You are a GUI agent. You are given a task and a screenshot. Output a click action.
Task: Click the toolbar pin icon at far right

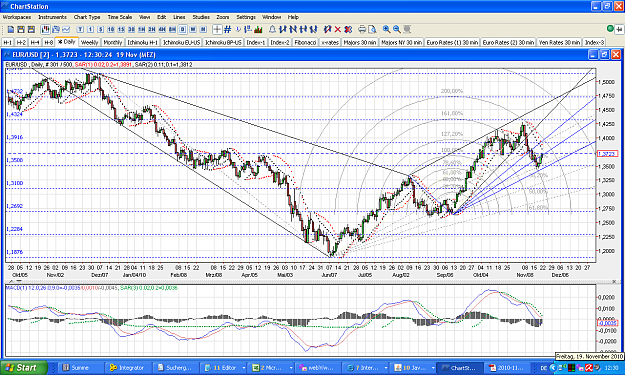pos(619,29)
